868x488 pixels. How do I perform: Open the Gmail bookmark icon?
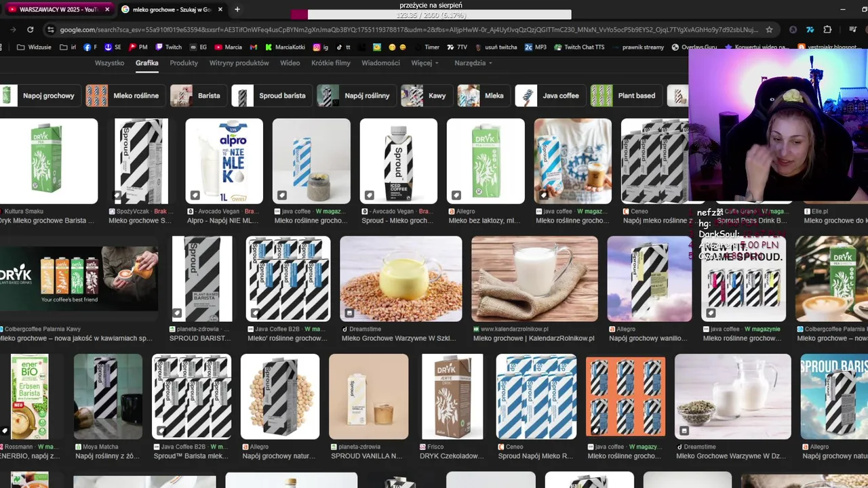pyautogui.click(x=254, y=47)
